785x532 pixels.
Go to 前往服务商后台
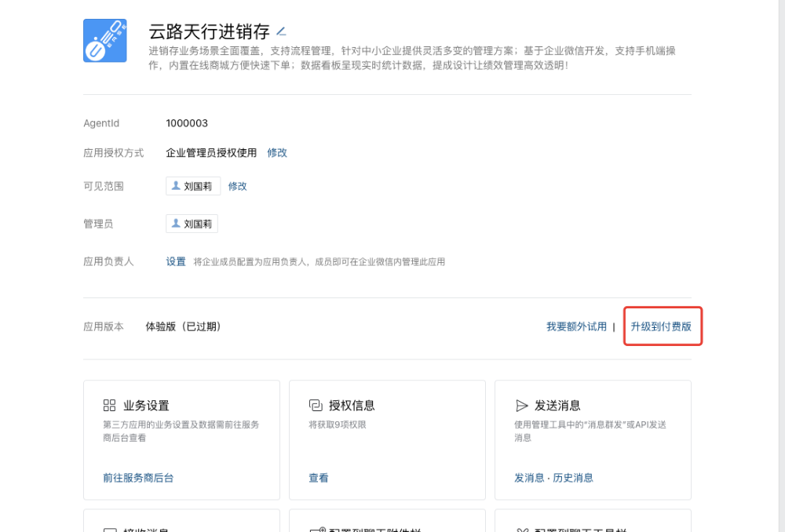[138, 478]
